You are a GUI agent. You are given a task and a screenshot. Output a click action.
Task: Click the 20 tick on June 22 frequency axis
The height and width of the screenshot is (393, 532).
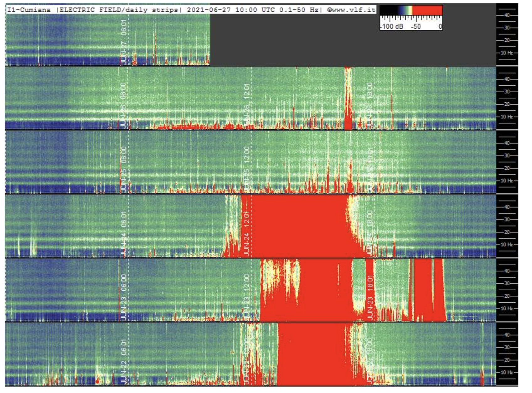[507, 360]
